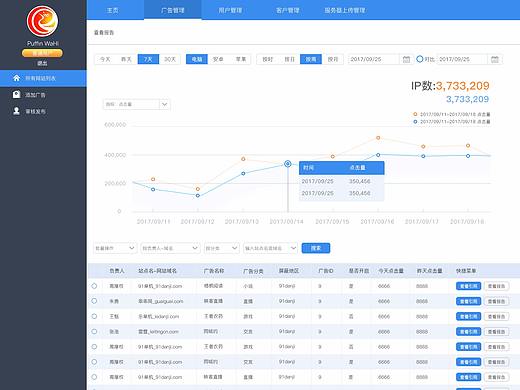Screen dimensions: 520x390
Task: Click the guaiguai.com site name cell
Action: [160, 301]
